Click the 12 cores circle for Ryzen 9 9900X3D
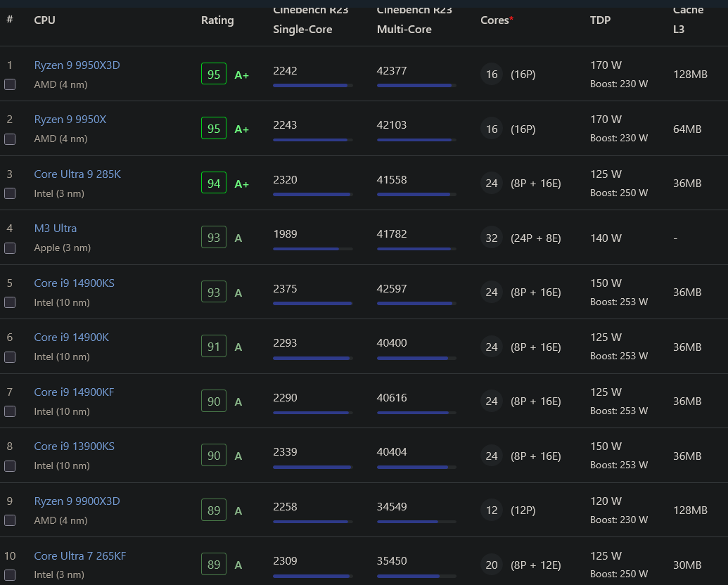The width and height of the screenshot is (728, 585). tap(492, 510)
